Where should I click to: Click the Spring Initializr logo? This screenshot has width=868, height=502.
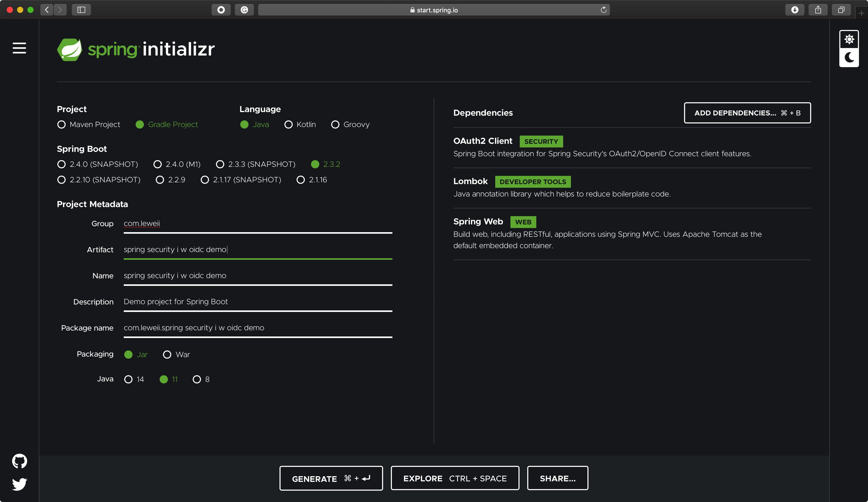(136, 49)
